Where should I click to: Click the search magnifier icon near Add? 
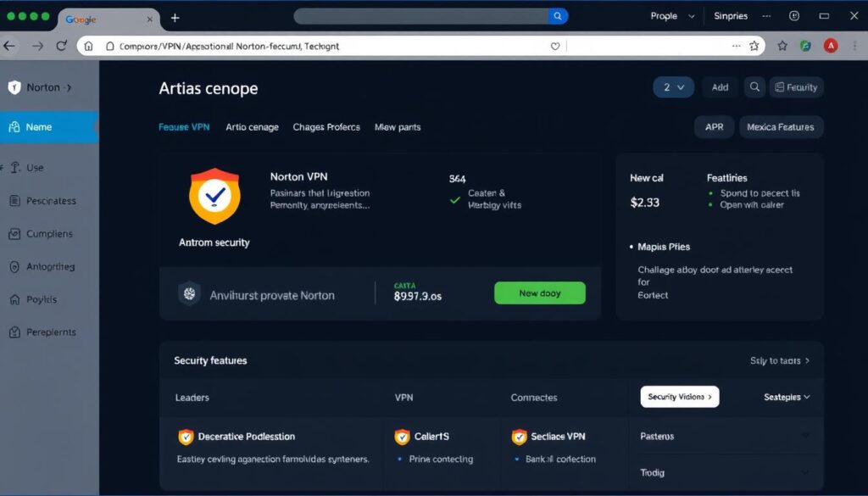click(754, 87)
